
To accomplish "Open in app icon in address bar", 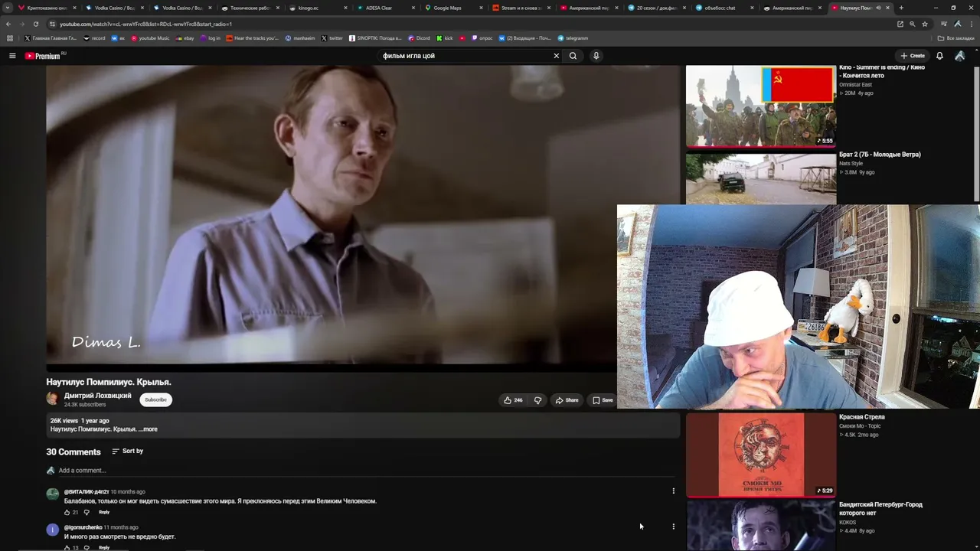I will [x=900, y=24].
